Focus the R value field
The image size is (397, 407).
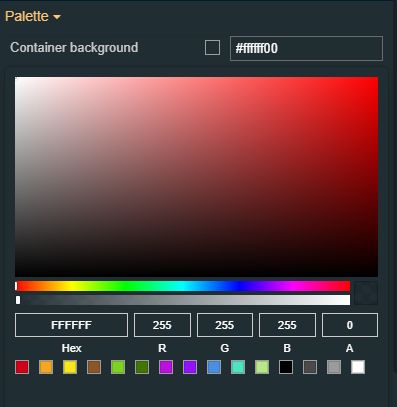pos(162,325)
